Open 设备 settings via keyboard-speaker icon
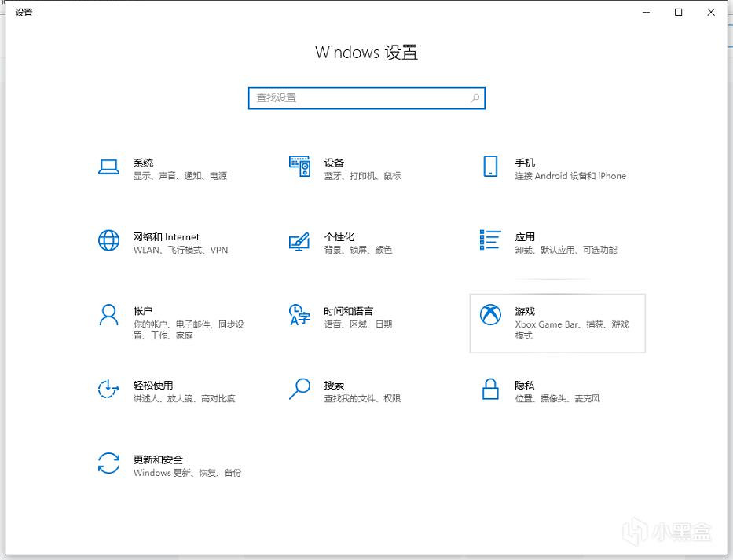This screenshot has width=733, height=560. click(x=299, y=167)
